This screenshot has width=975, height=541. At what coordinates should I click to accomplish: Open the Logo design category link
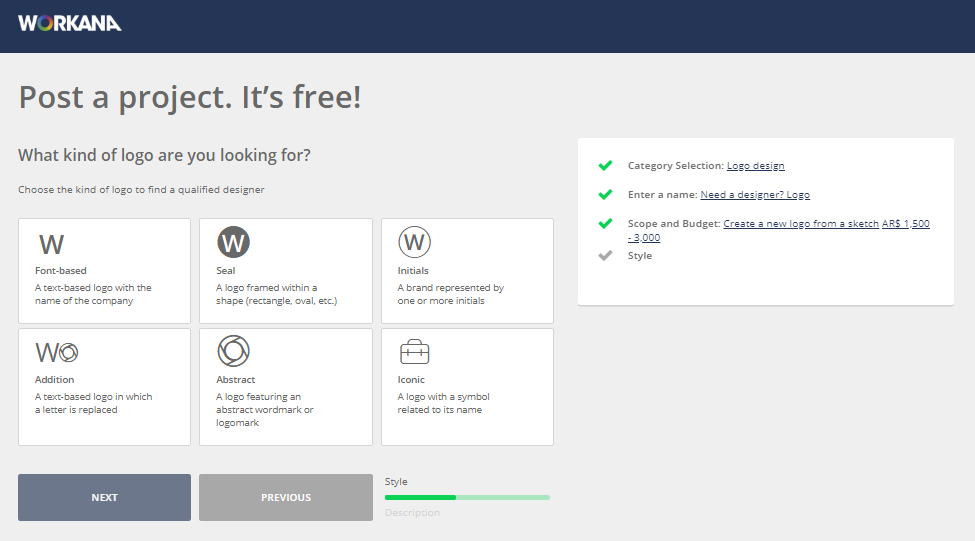point(755,166)
